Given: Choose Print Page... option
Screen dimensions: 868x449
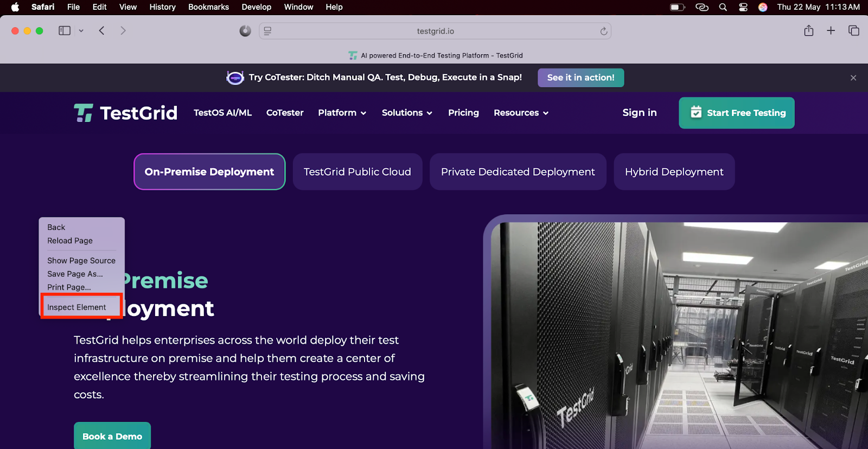Looking at the screenshot, I should click(x=82, y=287).
